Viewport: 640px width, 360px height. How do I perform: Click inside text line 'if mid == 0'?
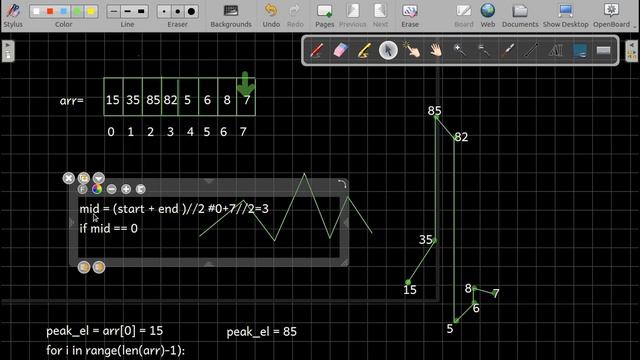[x=109, y=229]
